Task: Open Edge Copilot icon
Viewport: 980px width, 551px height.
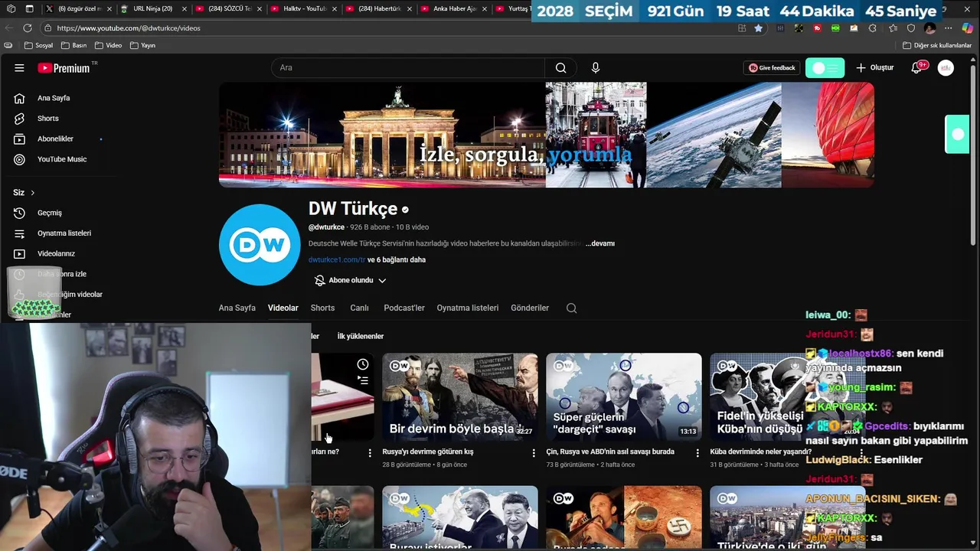Action: coord(967,28)
